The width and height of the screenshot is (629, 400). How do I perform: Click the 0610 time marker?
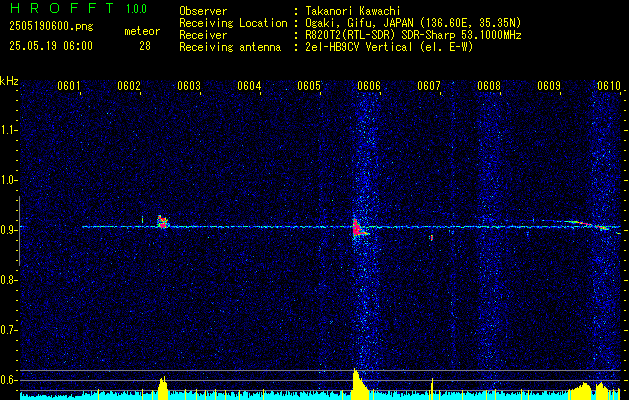click(609, 86)
